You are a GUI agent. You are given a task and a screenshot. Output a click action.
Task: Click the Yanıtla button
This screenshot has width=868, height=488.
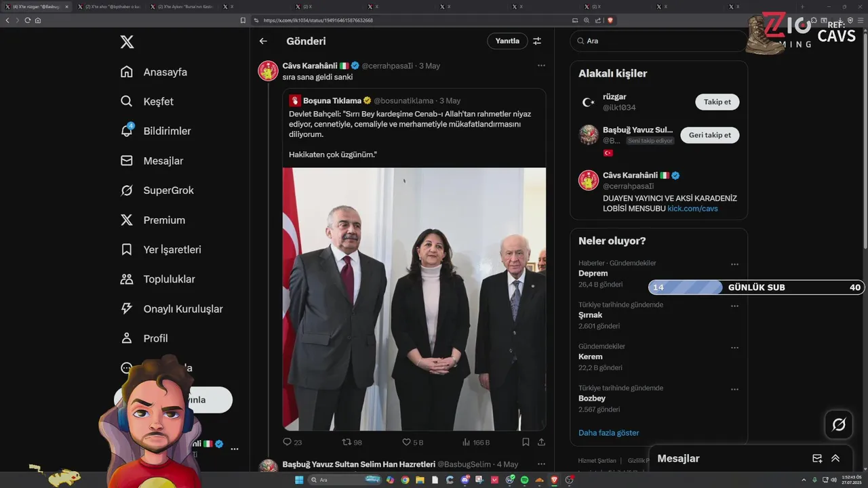(x=507, y=41)
